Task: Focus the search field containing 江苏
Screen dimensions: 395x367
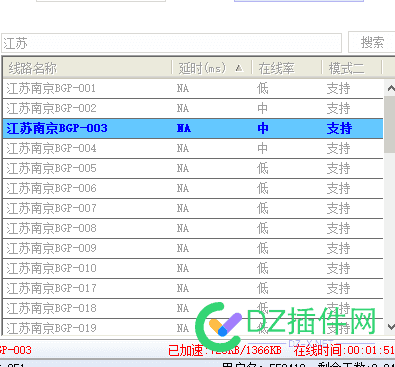Action: [x=171, y=43]
